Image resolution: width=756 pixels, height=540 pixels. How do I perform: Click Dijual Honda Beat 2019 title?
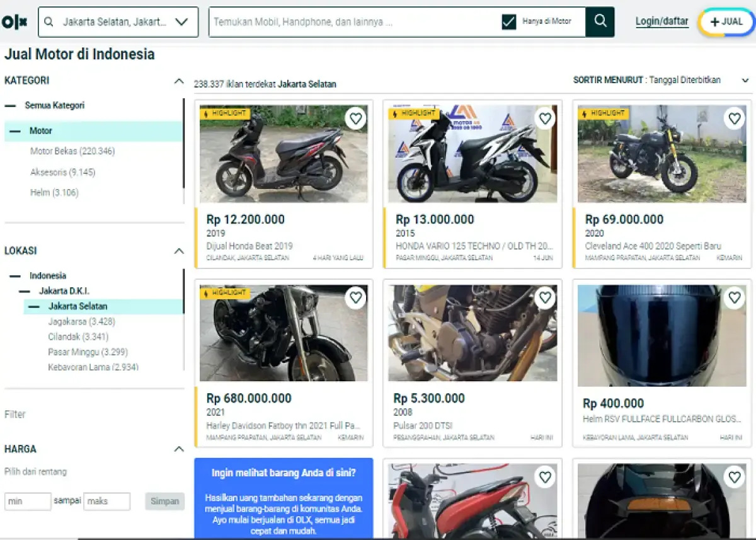coord(249,246)
